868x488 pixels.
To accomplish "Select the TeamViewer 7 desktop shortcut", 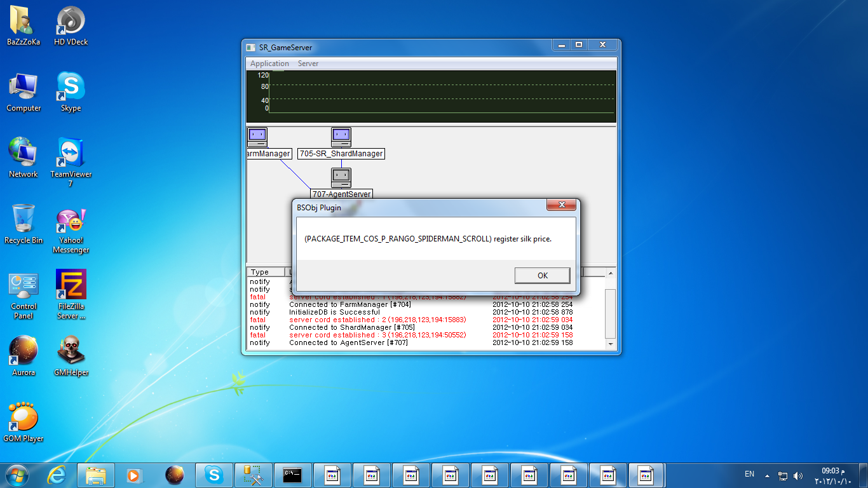I will coord(71,162).
